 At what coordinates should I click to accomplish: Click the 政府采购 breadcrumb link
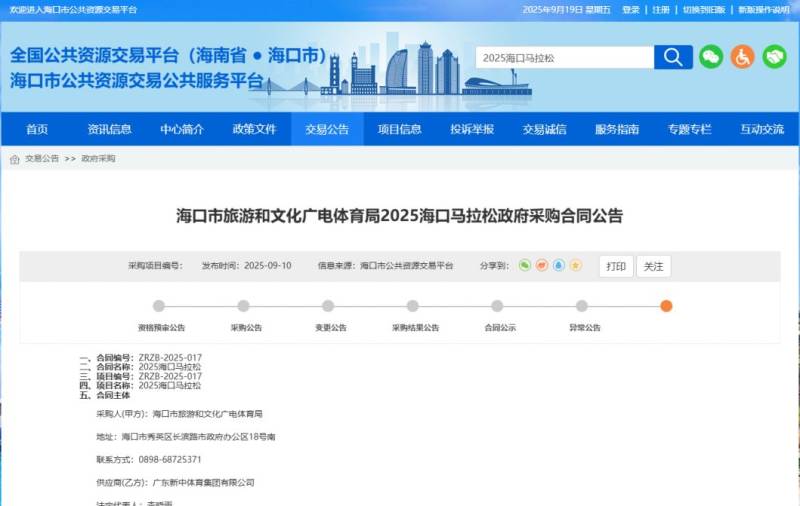[98, 159]
